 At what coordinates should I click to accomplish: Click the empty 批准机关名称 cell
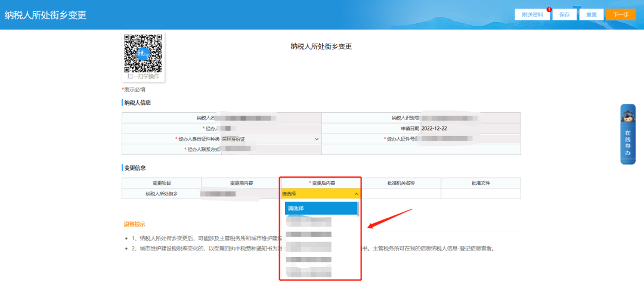point(401,194)
